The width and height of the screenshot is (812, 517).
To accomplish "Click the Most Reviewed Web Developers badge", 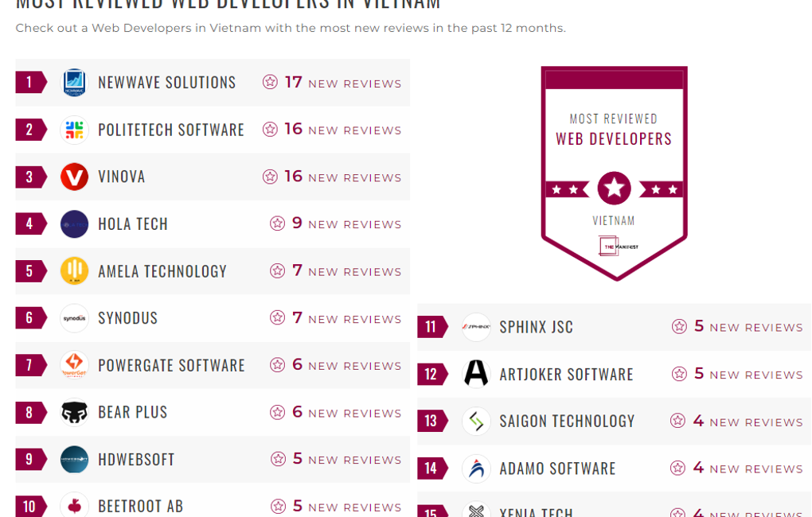I will click(x=614, y=173).
